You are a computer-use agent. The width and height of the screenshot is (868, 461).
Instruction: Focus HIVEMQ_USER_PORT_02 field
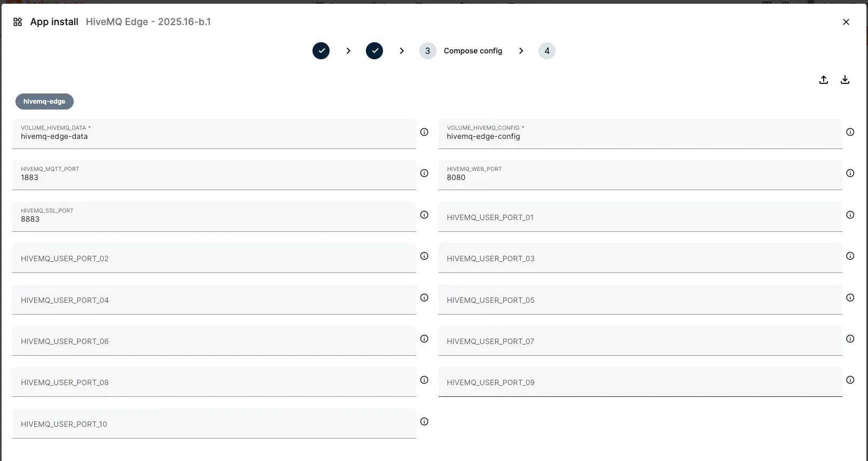(214, 257)
